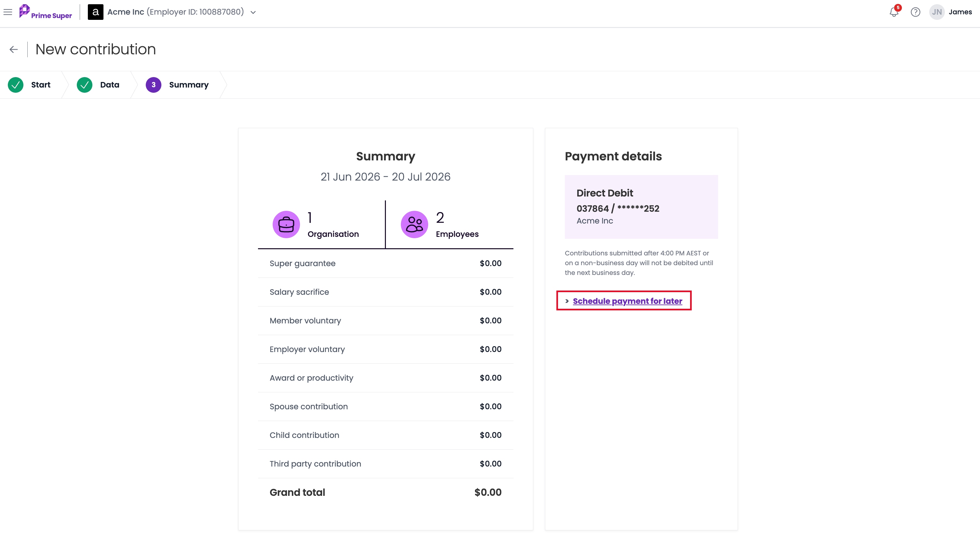Open the hamburger navigation menu
This screenshot has height=557, width=980.
[x=8, y=12]
